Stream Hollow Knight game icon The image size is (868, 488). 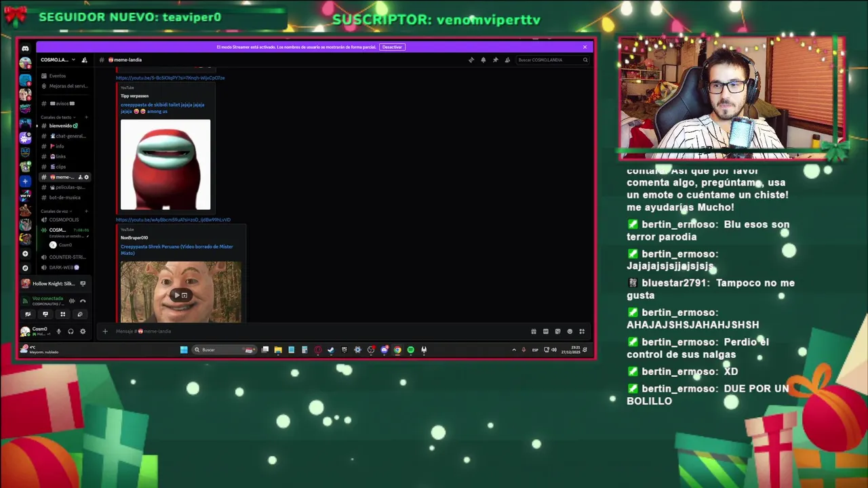(83, 283)
